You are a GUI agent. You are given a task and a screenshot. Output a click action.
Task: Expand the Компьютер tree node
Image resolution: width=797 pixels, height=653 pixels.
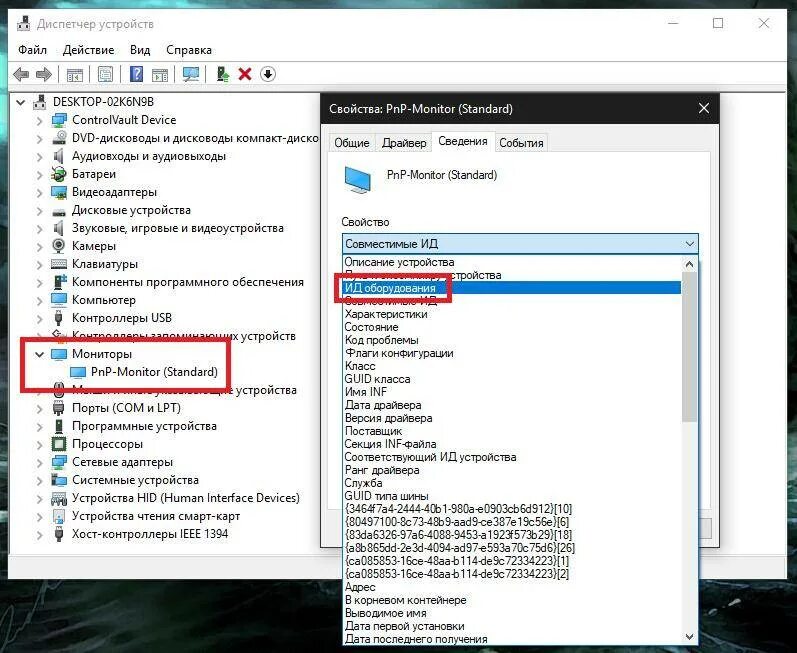pos(40,300)
